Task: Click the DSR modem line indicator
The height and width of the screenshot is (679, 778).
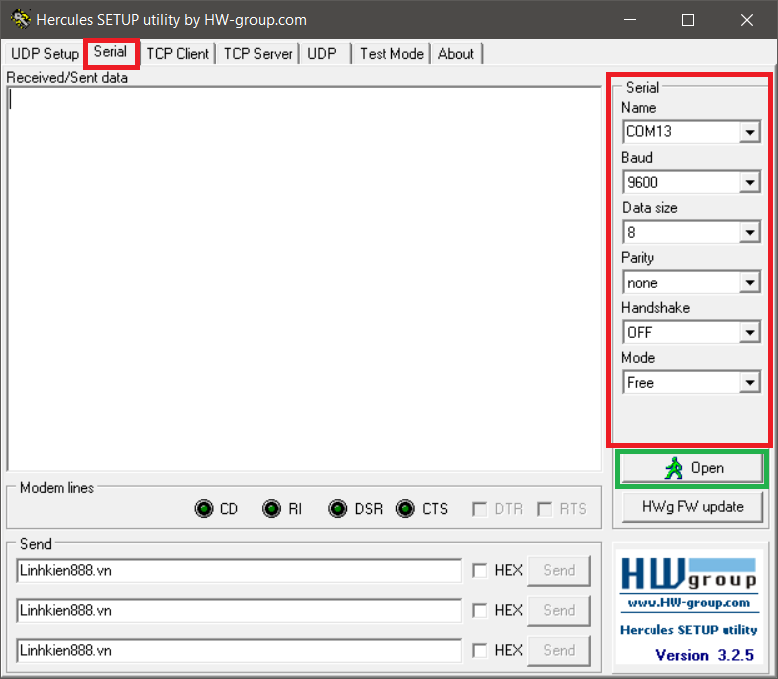Action: point(338,509)
